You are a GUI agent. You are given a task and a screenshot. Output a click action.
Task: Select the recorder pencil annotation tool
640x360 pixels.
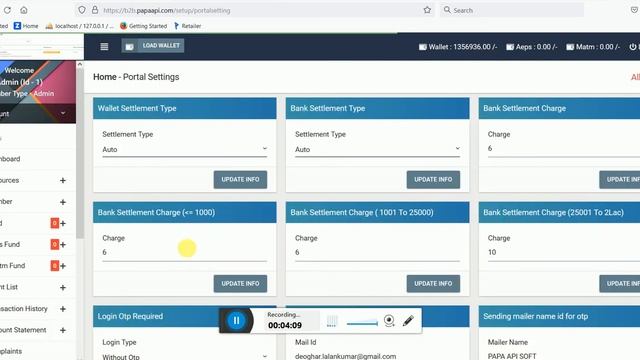click(408, 321)
